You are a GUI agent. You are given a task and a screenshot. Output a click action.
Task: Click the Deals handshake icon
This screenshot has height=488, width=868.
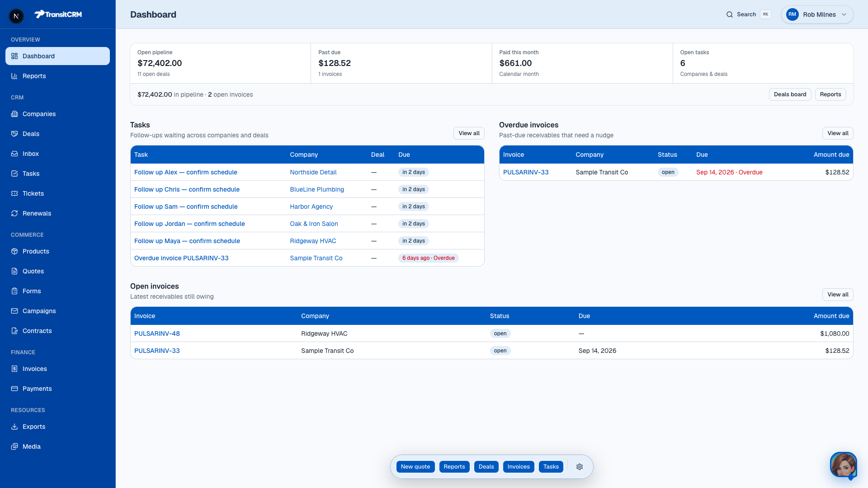pos(14,134)
